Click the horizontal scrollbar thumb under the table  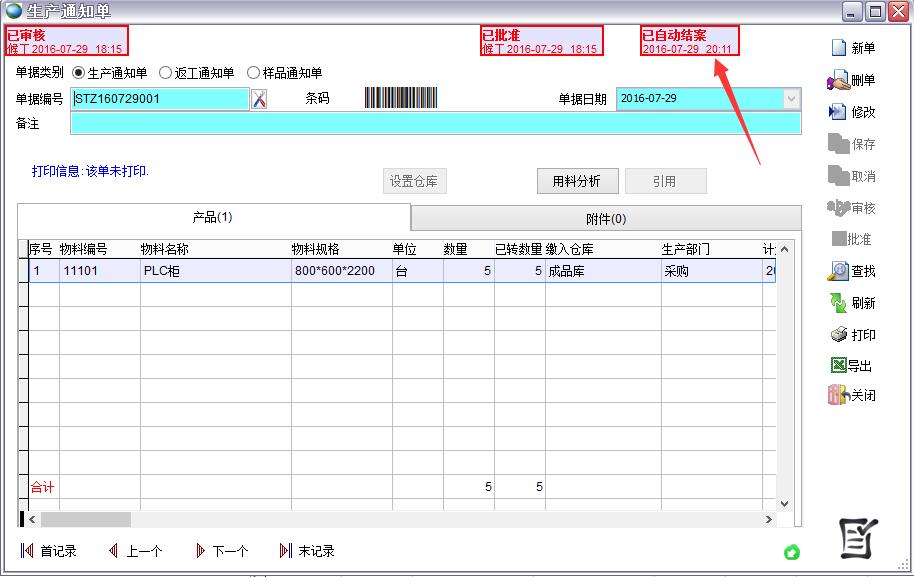[86, 520]
